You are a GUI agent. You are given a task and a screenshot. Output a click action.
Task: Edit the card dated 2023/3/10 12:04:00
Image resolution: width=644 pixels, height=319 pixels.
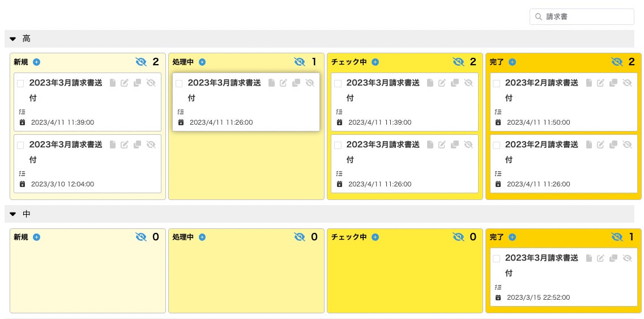[125, 144]
